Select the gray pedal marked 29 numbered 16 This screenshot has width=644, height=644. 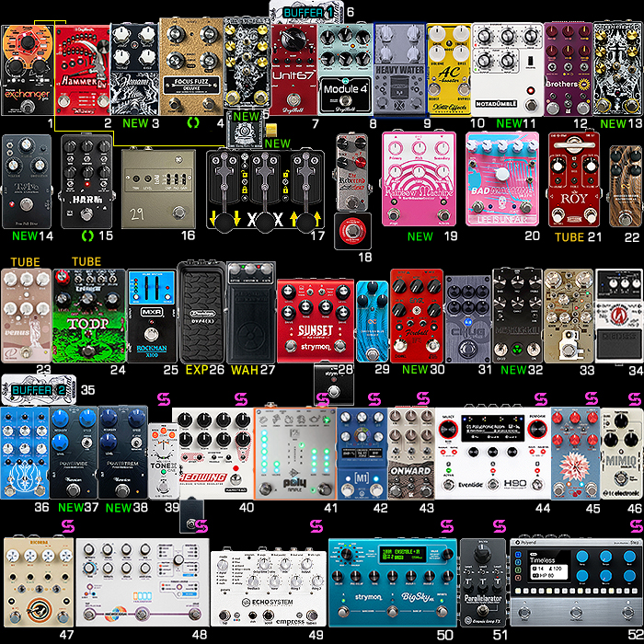coord(158,189)
